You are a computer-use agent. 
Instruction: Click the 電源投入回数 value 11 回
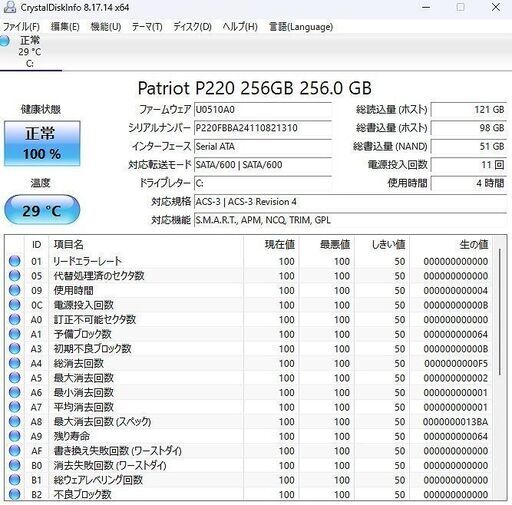(x=469, y=165)
